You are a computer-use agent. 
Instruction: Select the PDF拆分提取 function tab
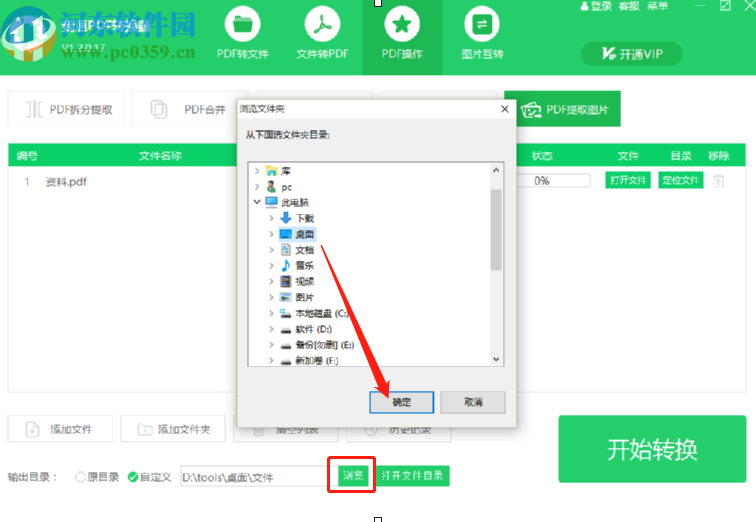pyautogui.click(x=66, y=109)
